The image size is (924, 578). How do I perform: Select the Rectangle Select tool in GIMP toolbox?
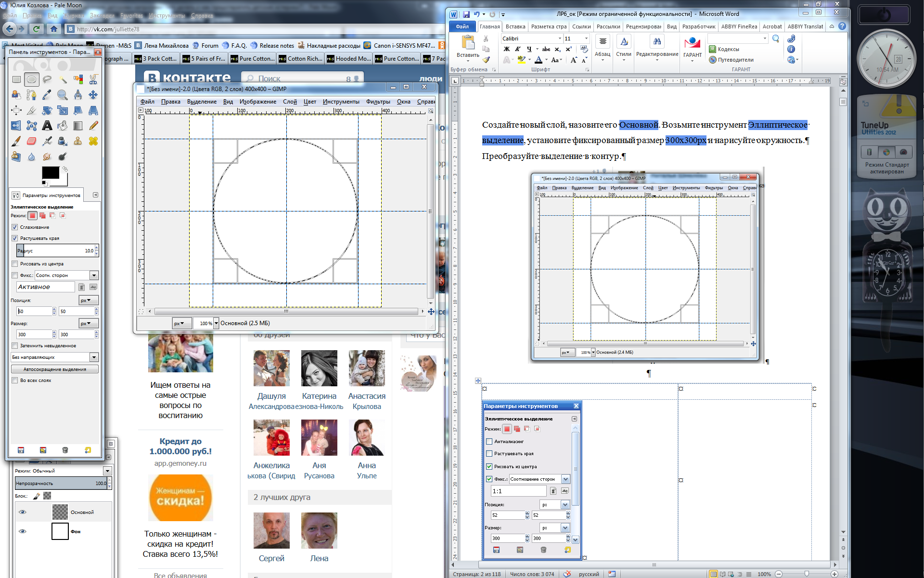coord(16,79)
